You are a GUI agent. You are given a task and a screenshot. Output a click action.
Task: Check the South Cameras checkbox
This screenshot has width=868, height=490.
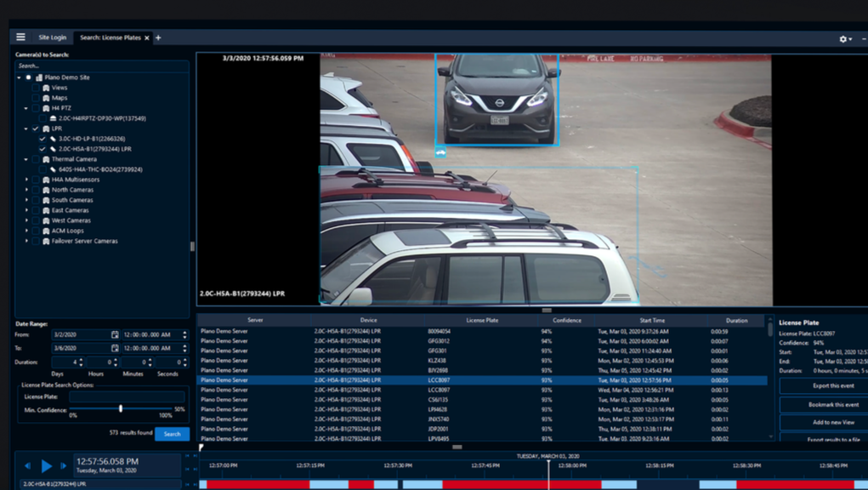[36, 200]
